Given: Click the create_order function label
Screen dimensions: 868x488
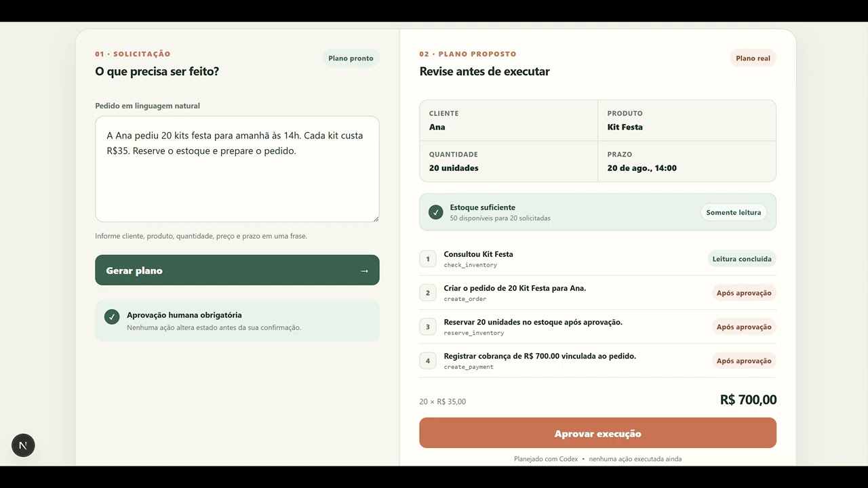Looking at the screenshot, I should coord(465,299).
